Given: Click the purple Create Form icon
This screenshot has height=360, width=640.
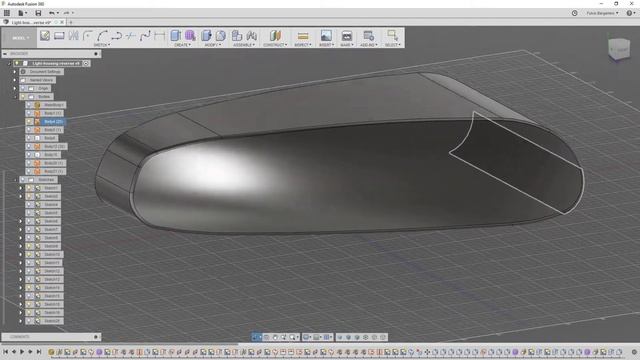Looking at the screenshot, I should tap(190, 36).
